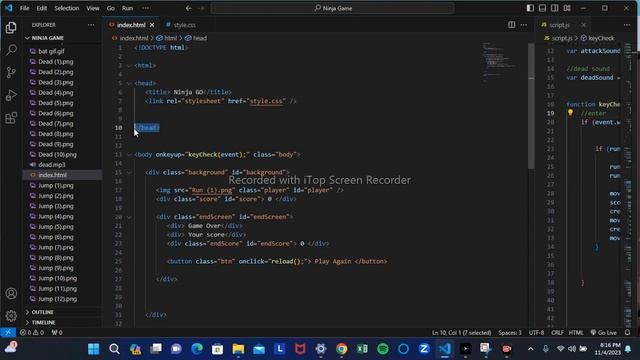This screenshot has height=360, width=640.
Task: Open the View menu
Action: pyautogui.click(x=93, y=8)
